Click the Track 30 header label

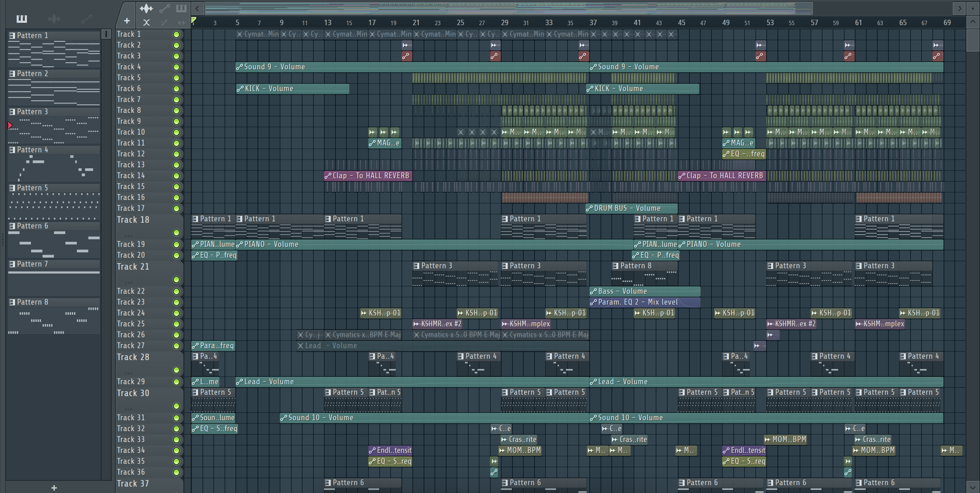point(133,393)
